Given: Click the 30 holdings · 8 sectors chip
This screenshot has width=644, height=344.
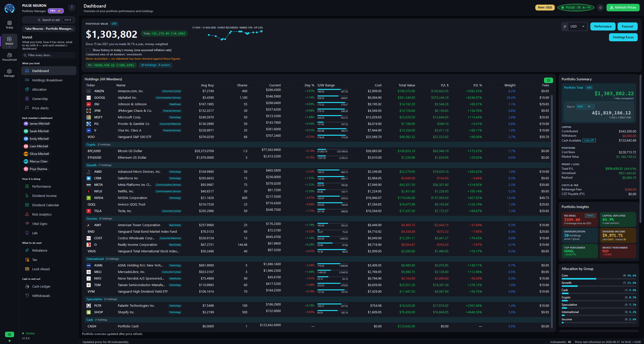Looking at the screenshot, I should (155, 65).
